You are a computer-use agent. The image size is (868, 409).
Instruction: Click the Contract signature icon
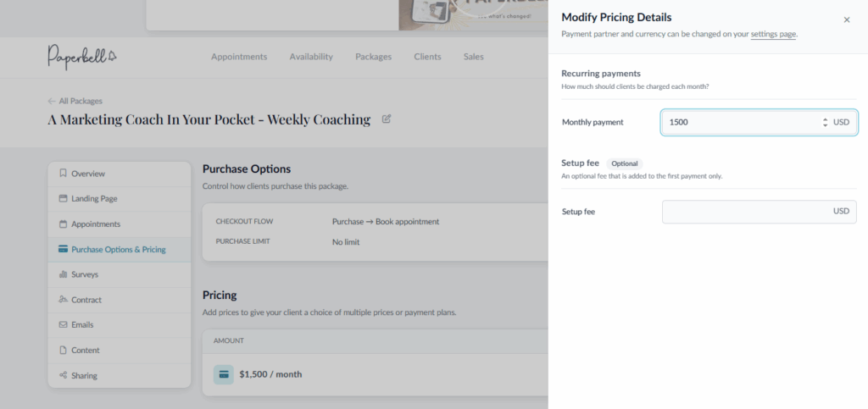pyautogui.click(x=63, y=299)
